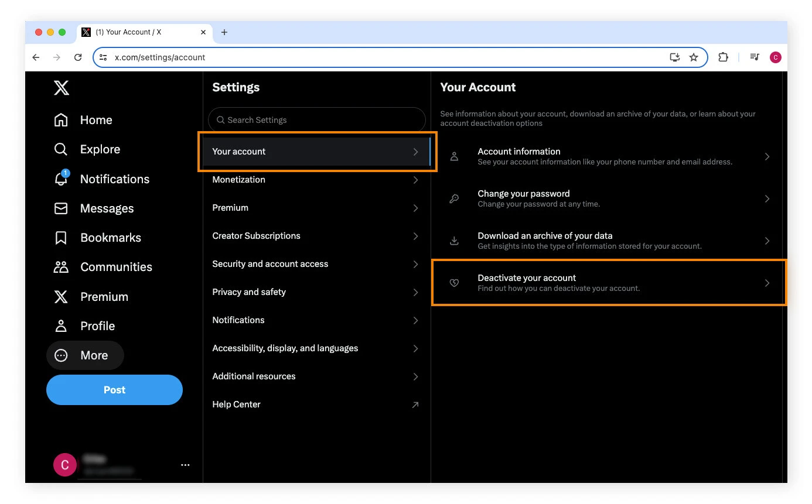The width and height of the screenshot is (812, 504).
Task: Expand Security and account access chevron
Action: coord(415,264)
